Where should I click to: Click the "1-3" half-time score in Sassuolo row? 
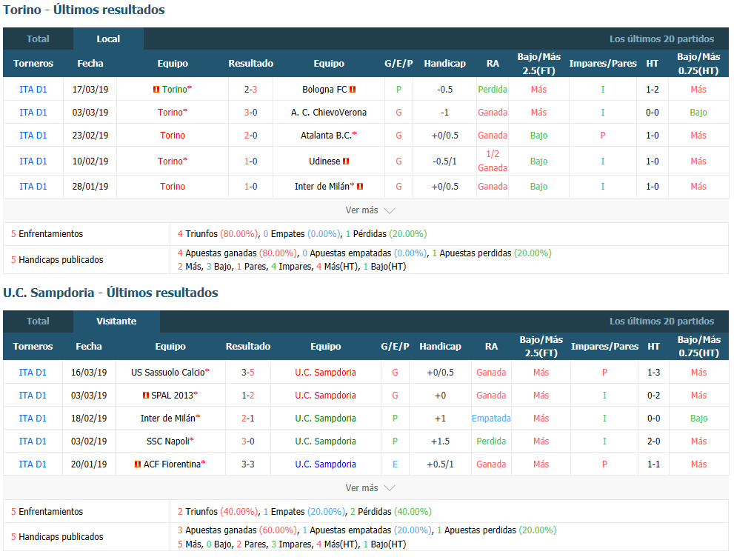pyautogui.click(x=654, y=373)
